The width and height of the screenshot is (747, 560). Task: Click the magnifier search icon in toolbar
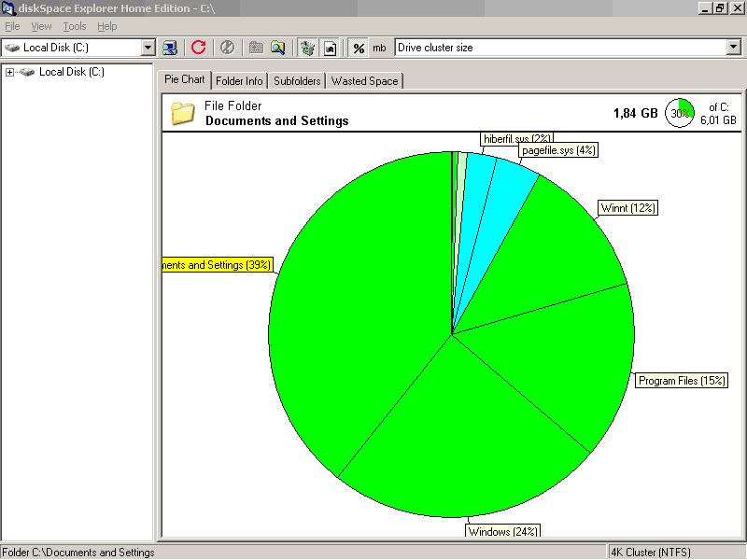point(277,48)
